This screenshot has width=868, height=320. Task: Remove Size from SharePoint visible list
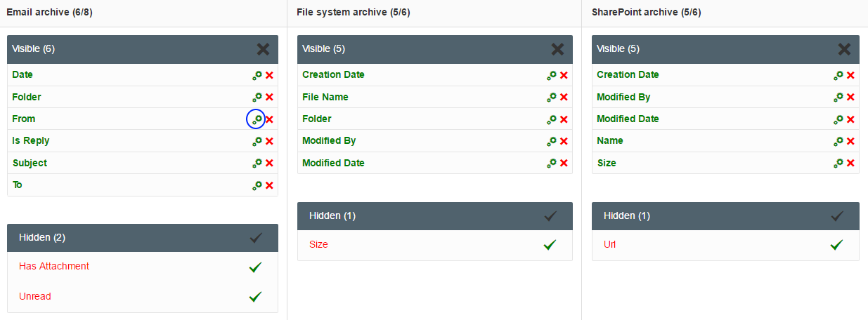coord(850,163)
